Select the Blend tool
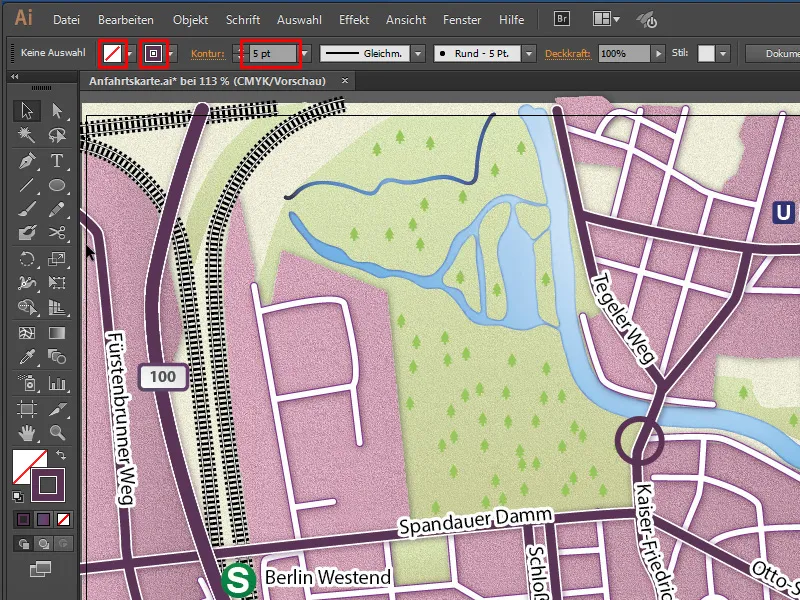 (x=57, y=357)
